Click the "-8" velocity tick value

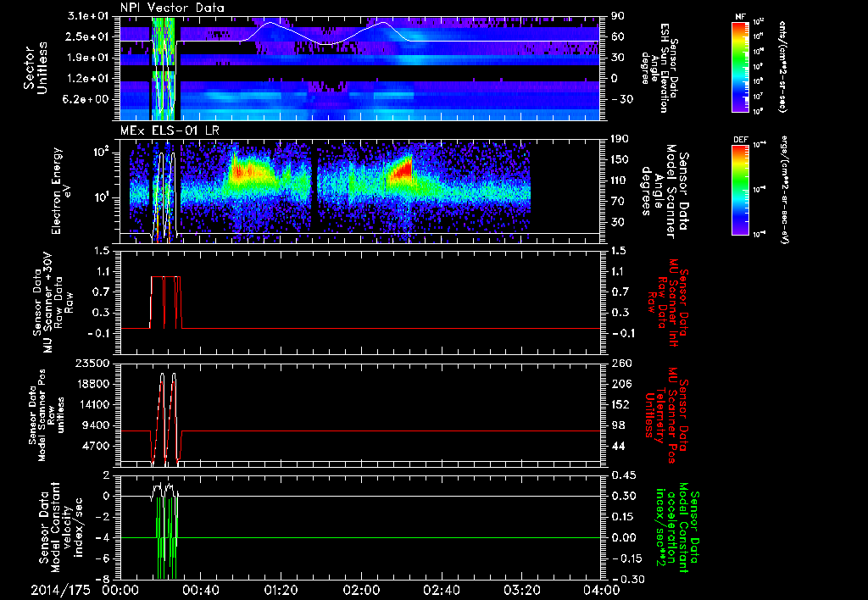104,579
